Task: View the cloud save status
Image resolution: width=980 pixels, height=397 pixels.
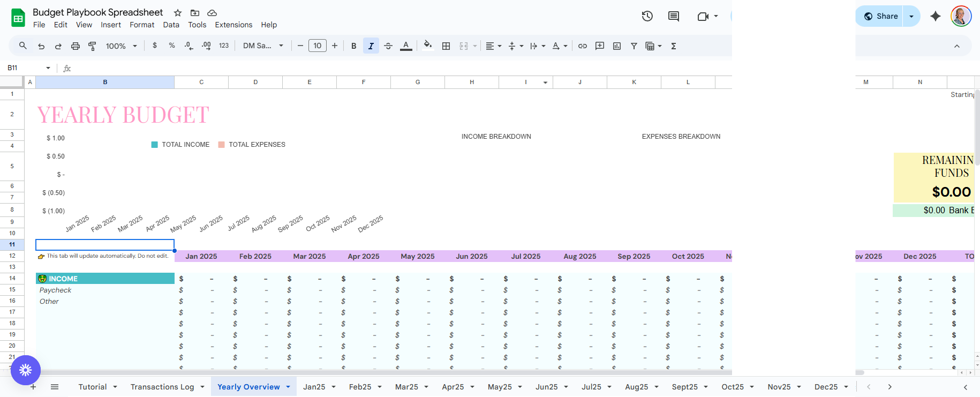Action: pyautogui.click(x=212, y=13)
